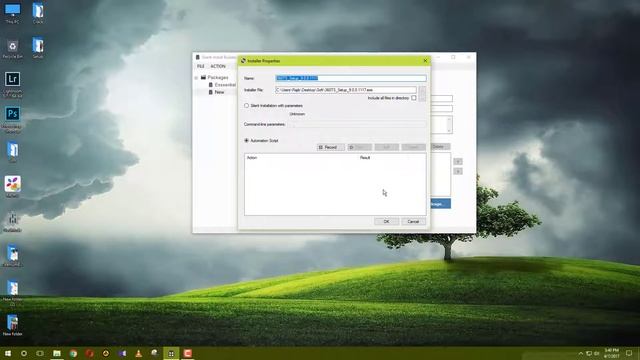Click the Installer file path field

346,90
